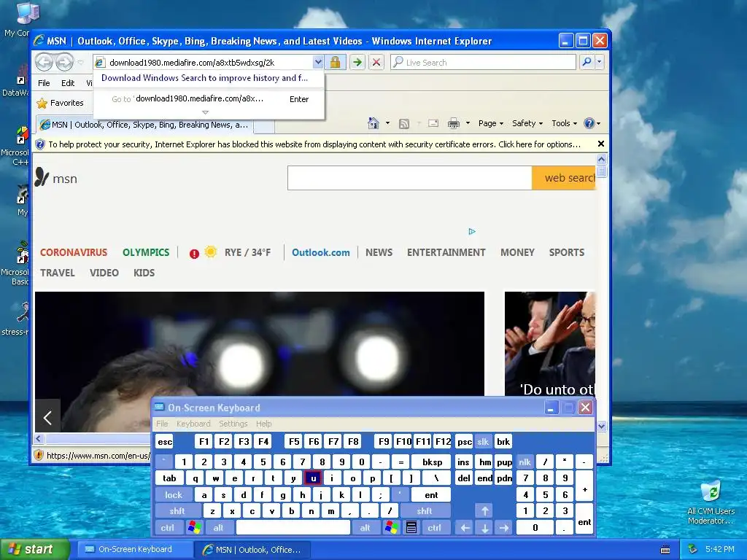Viewport: 747px width, 560px height.
Task: Click the RSS feeds icon
Action: (x=404, y=124)
